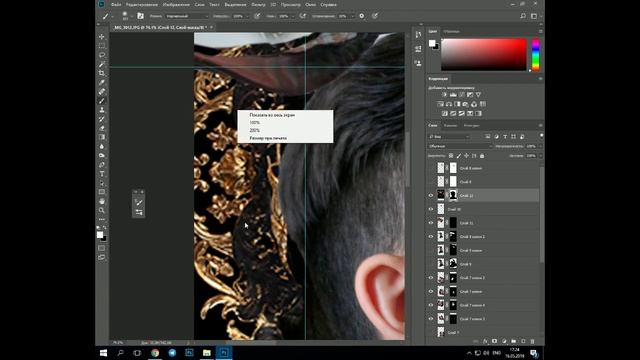Select the Brush tool in toolbox

pyautogui.click(x=102, y=101)
